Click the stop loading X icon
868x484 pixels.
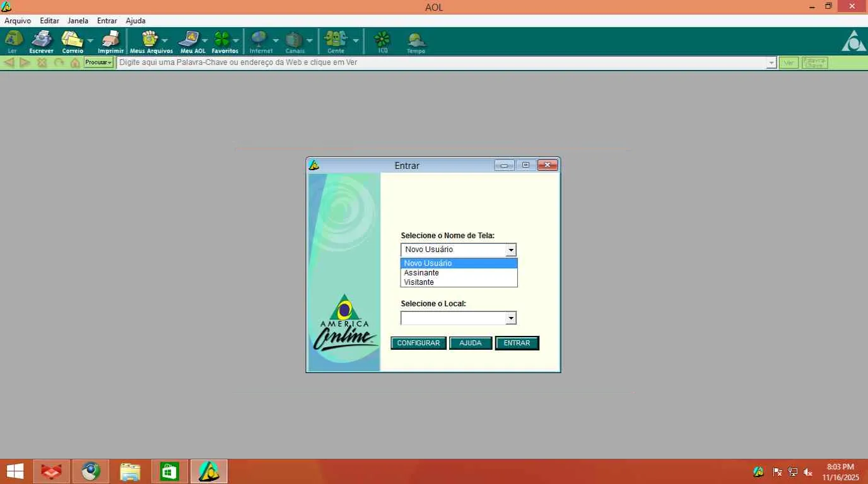point(42,62)
